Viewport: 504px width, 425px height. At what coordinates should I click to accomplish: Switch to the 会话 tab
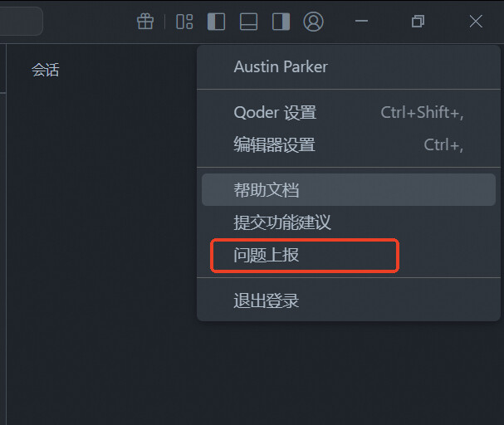pos(46,71)
